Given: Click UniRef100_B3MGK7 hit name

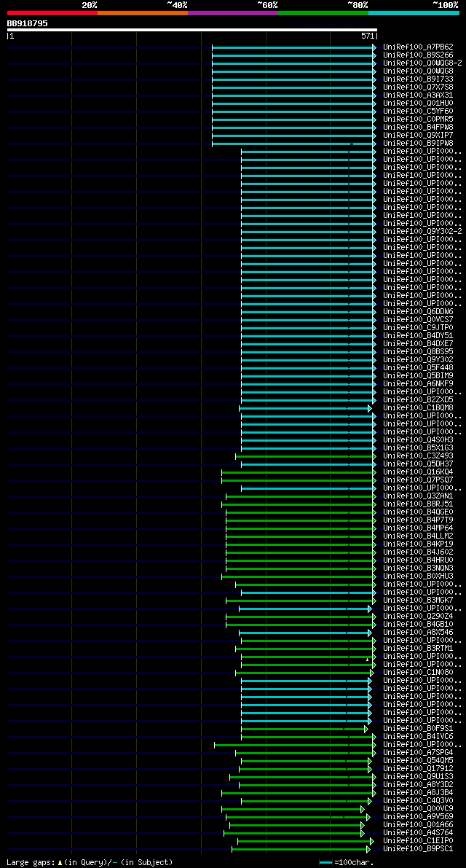Looking at the screenshot, I should click(418, 600).
